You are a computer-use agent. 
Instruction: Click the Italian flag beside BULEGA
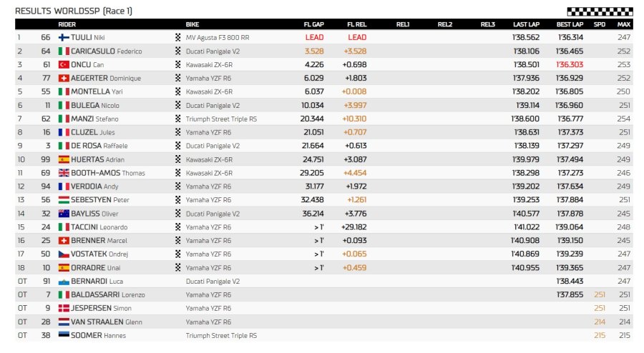click(64, 105)
